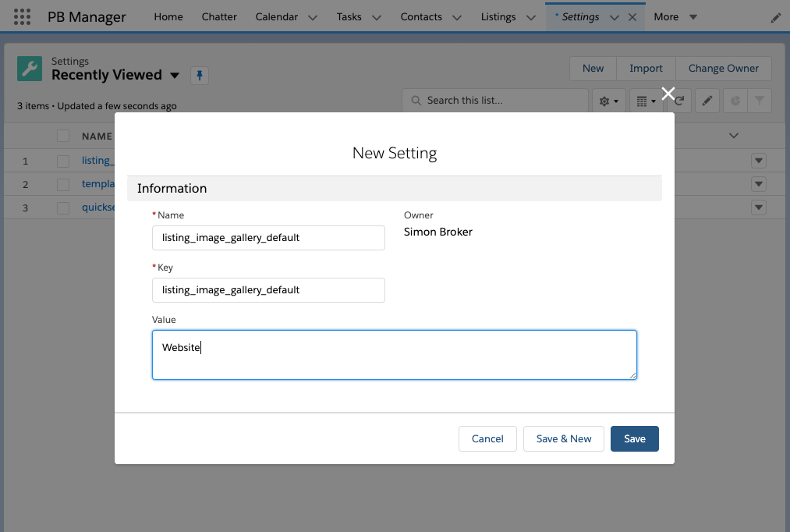The width and height of the screenshot is (790, 532).
Task: Close the Settings tab in navigation
Action: coord(632,17)
